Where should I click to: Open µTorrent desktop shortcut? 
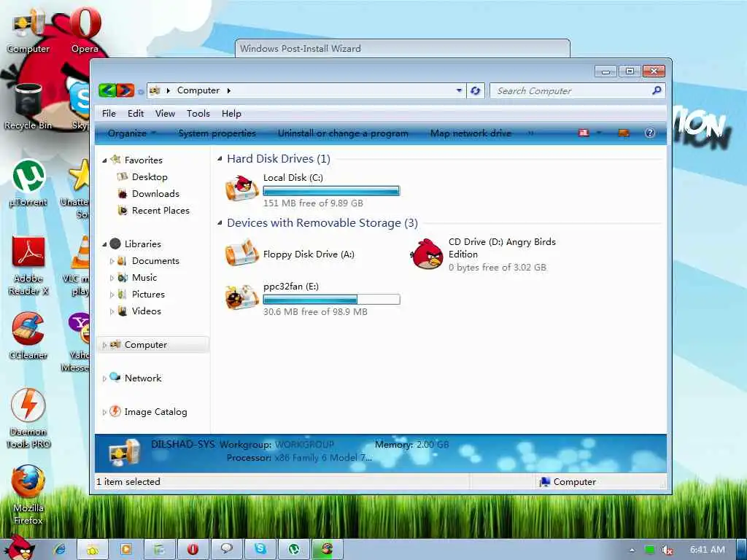click(x=28, y=183)
